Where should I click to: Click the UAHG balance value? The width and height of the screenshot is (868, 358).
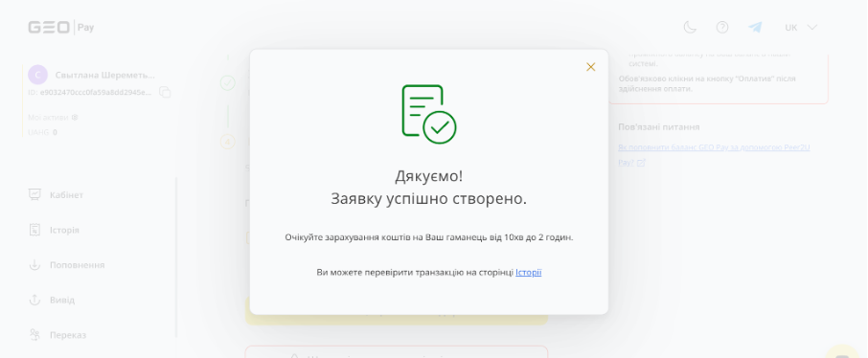55,132
